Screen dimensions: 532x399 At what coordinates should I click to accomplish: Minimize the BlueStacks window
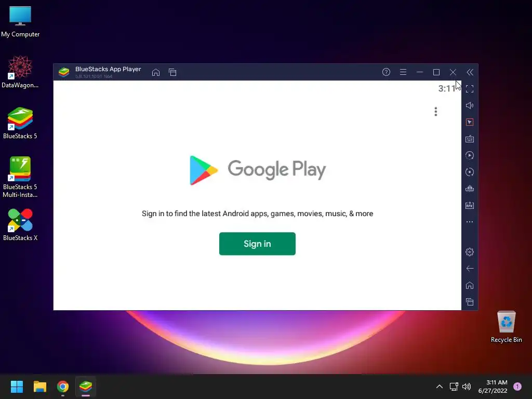(x=420, y=72)
